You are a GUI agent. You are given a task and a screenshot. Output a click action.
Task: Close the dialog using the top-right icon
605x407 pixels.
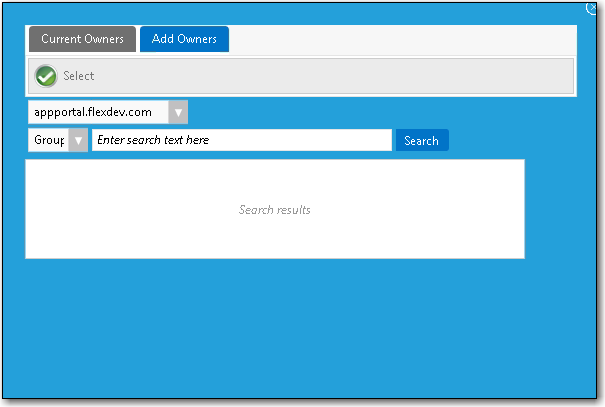[x=594, y=7]
